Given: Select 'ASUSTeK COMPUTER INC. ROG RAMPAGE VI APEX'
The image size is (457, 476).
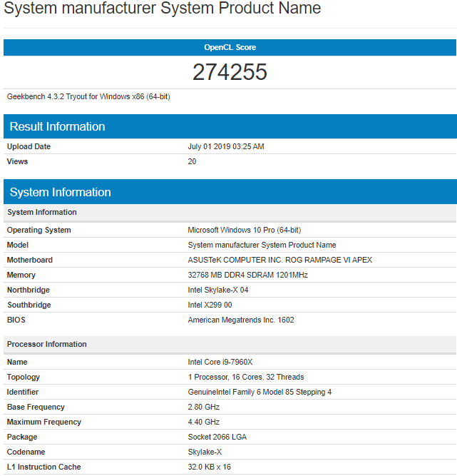Looking at the screenshot, I should (280, 260).
